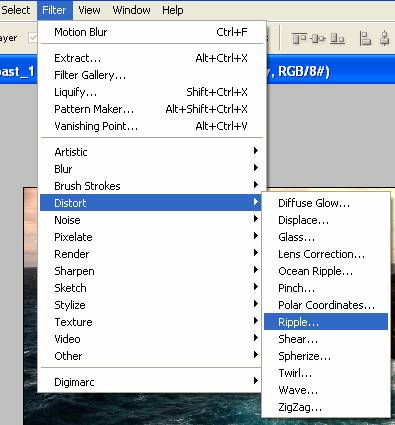The height and width of the screenshot is (425, 395).
Task: Expand the Other filter submenu
Action: tap(151, 356)
